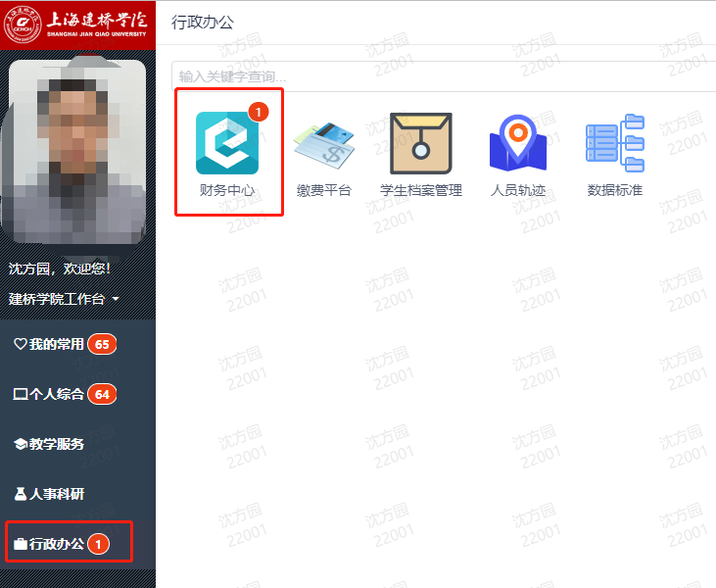716x588 pixels.
Task: Click the 人员轨迹 map pin icon
Action: pos(517,143)
